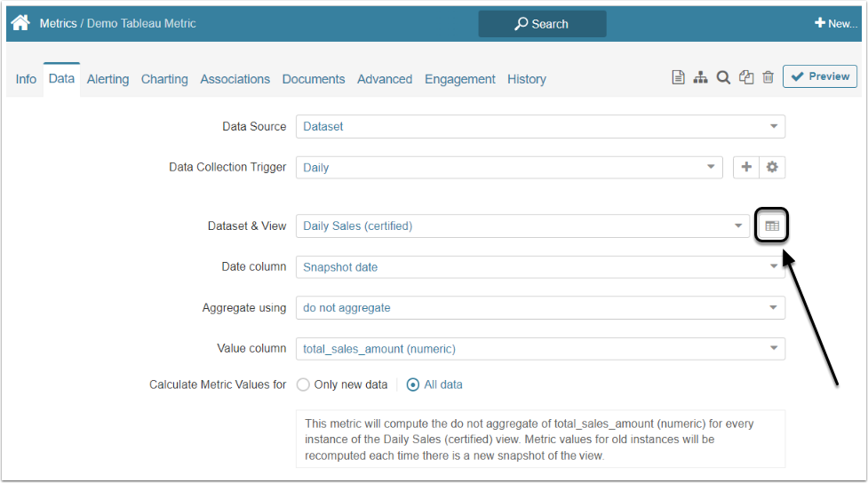
Task: Add new data collection trigger with plus icon
Action: (746, 167)
